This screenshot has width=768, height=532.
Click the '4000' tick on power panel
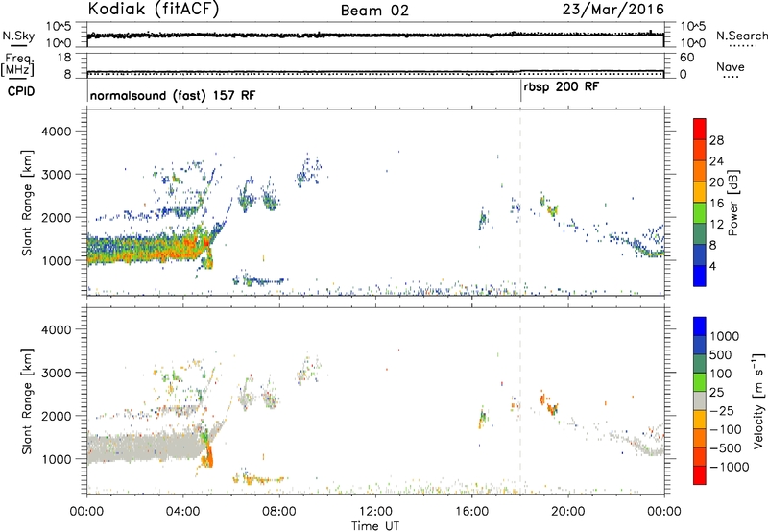tap(56, 132)
